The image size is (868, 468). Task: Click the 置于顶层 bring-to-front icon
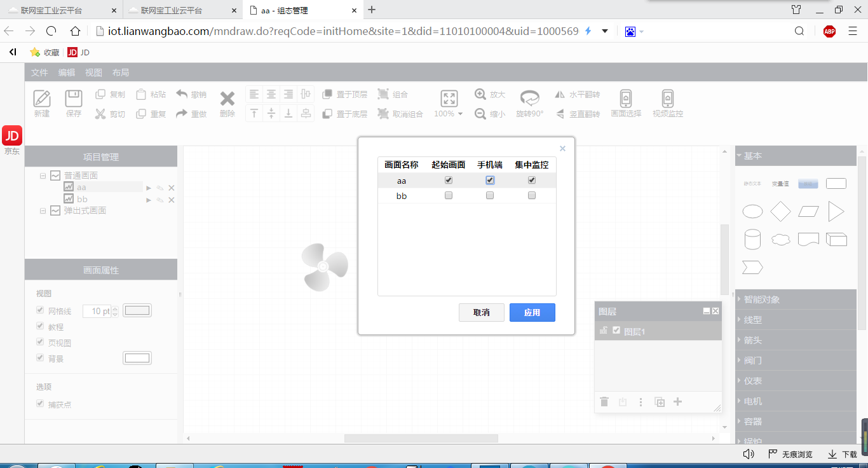click(327, 94)
